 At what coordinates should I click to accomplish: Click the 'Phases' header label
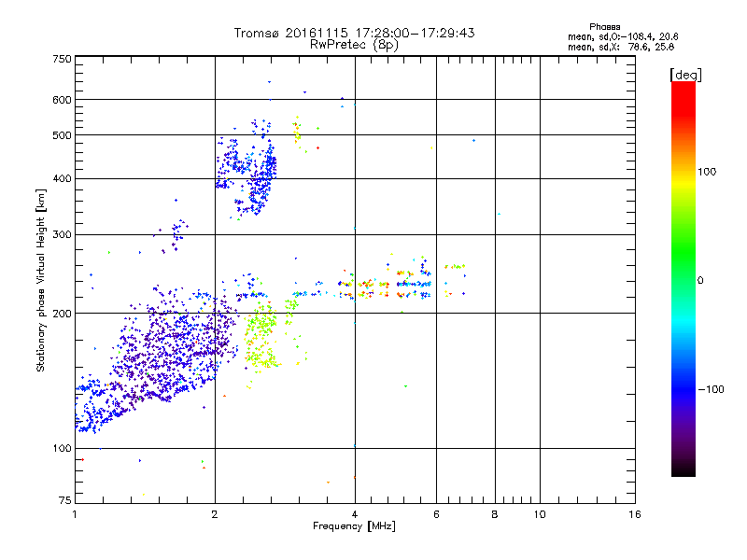coord(604,27)
